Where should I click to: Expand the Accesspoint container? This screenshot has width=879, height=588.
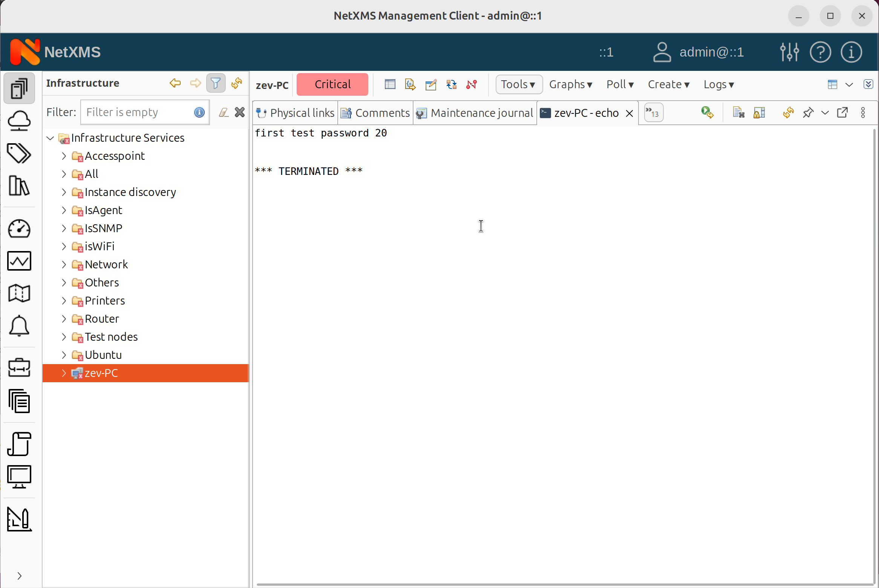click(x=64, y=156)
